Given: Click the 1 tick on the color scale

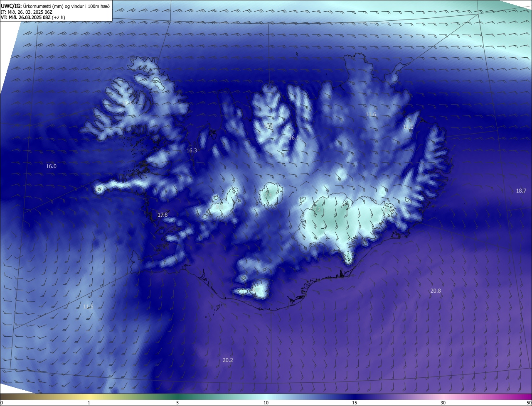Looking at the screenshot, I should point(89,403).
